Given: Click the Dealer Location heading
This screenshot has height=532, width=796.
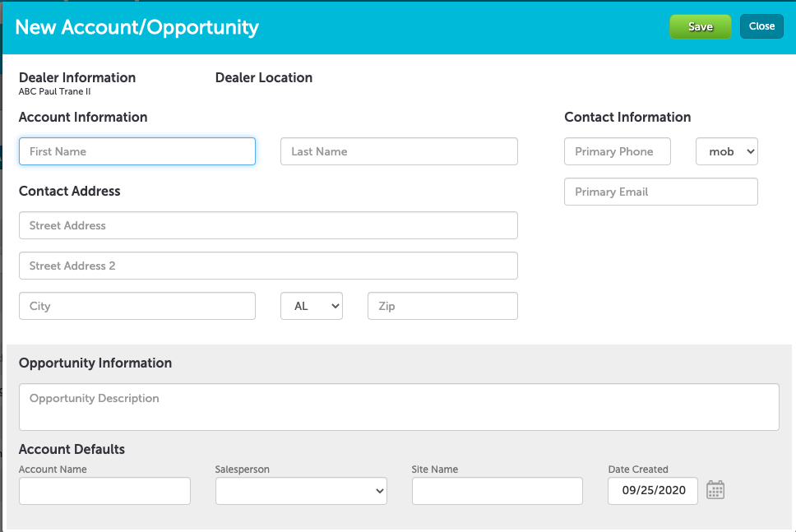Looking at the screenshot, I should tap(264, 77).
